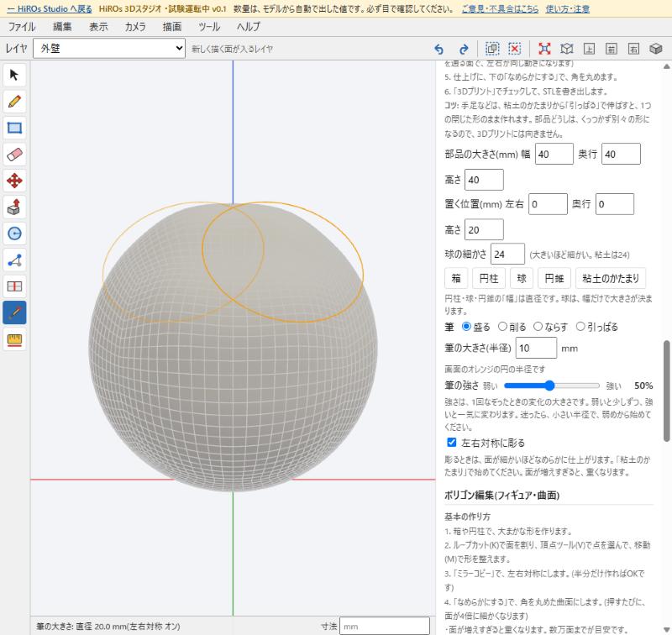Click the solid shaded cube icon

pos(656,49)
